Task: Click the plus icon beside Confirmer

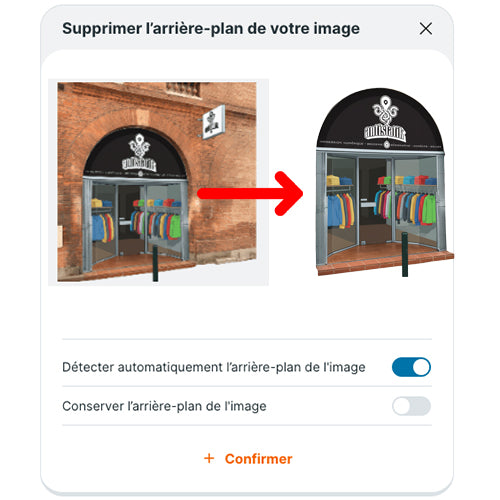Action: (209, 458)
